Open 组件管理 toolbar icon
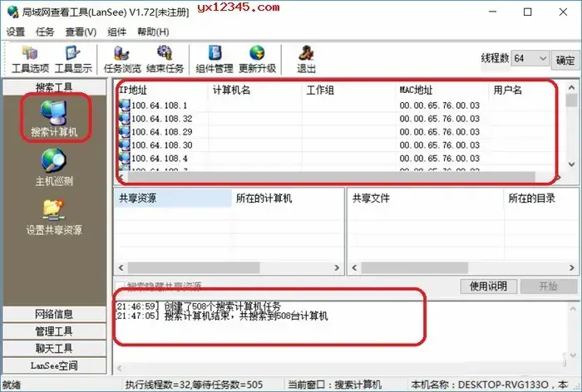Screen dimensions: 582x392 pos(215,53)
